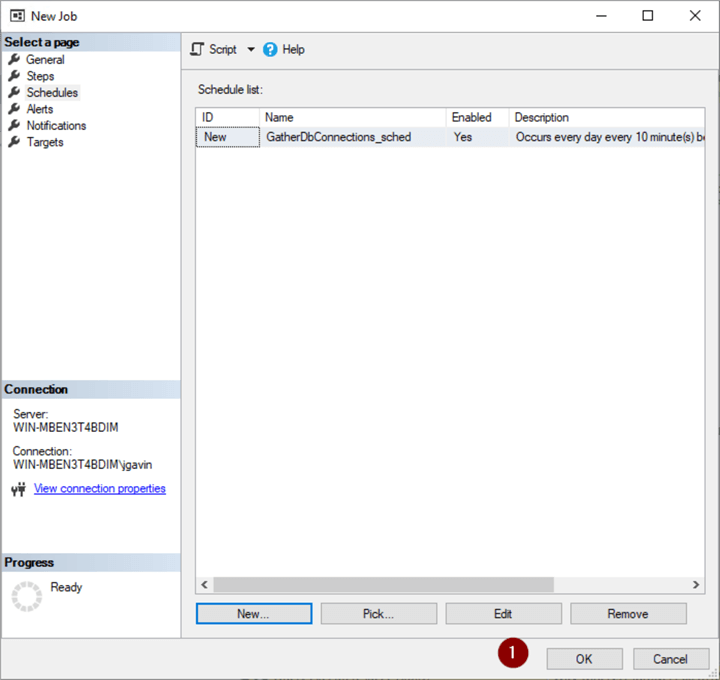Open the General page
The width and height of the screenshot is (720, 680).
coord(45,60)
